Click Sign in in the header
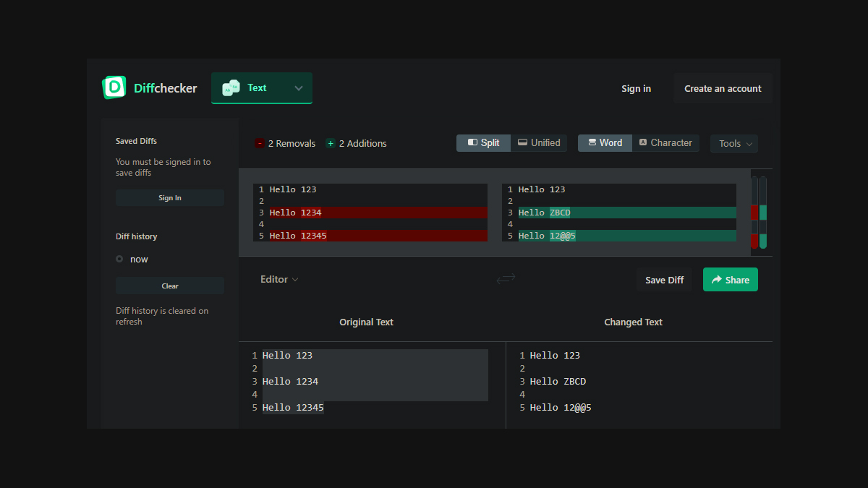Screen dimensions: 868x488 point(636,88)
